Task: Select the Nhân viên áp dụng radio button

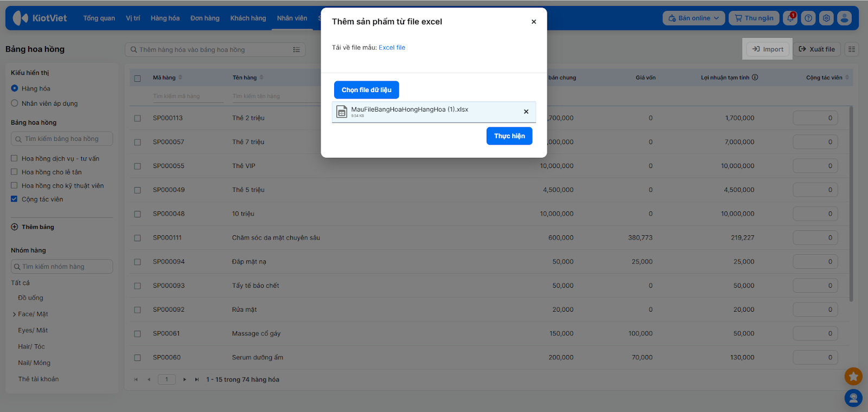Action: coord(15,104)
